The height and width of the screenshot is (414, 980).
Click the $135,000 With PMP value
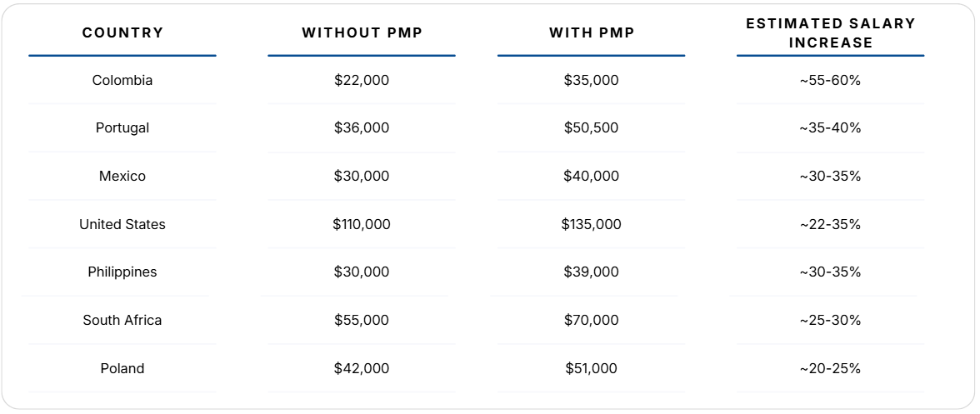(592, 224)
